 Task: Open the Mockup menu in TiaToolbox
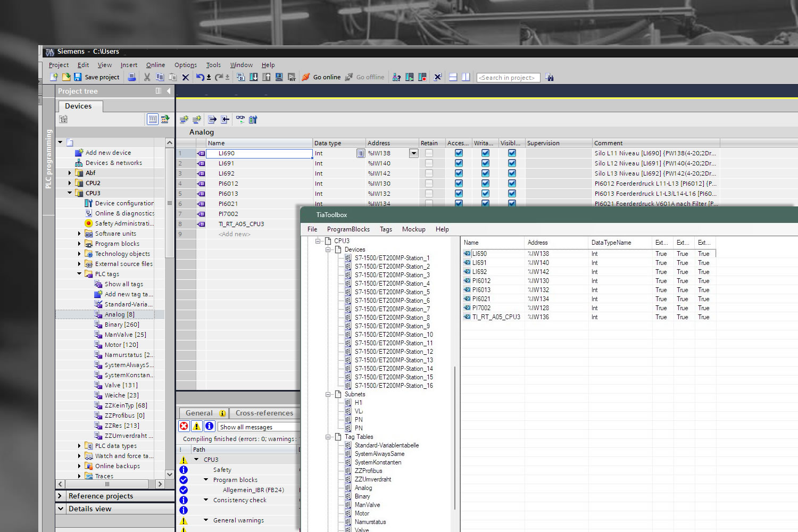413,229
